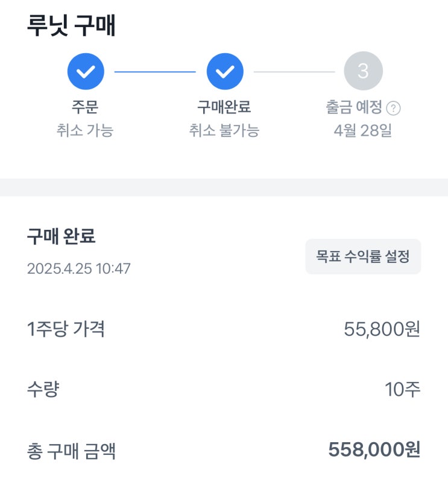This screenshot has width=448, height=479.
Task: Click the blue progress line between steps
Action: (155, 72)
